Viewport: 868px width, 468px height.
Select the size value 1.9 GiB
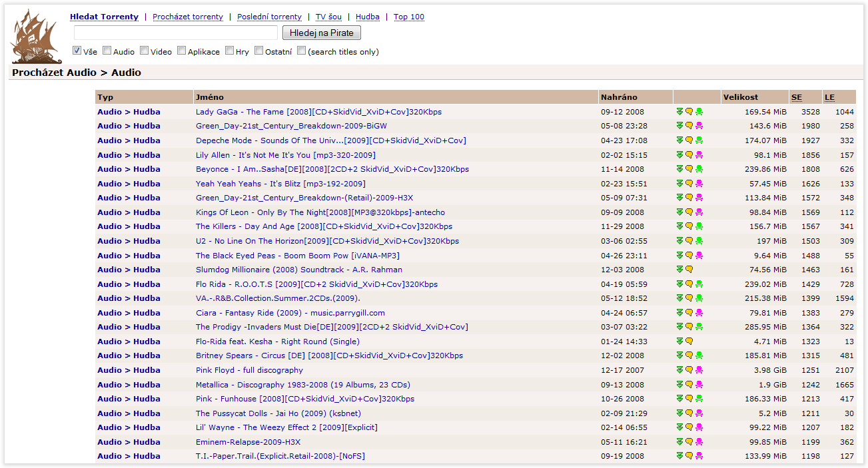772,385
